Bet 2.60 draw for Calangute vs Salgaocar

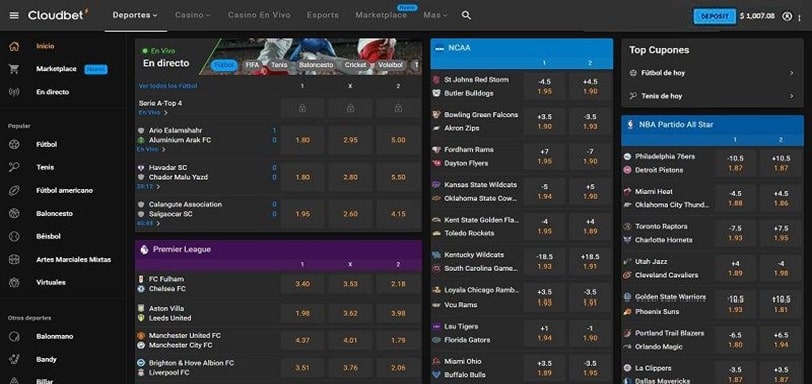coord(350,214)
